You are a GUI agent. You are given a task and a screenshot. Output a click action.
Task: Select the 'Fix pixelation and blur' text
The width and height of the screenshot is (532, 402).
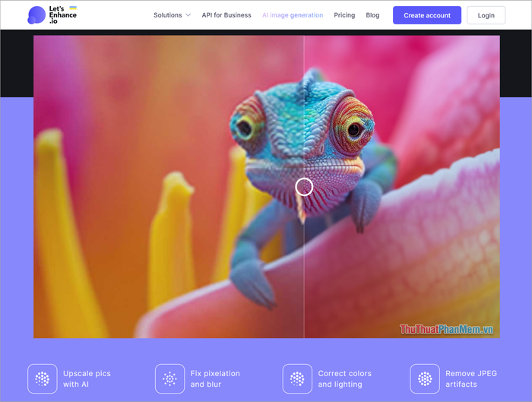pos(215,378)
